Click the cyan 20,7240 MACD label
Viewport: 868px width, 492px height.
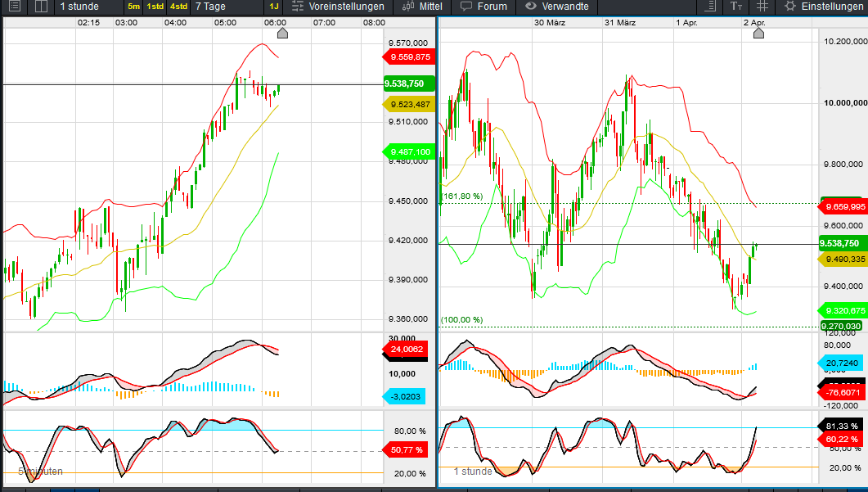(839, 363)
